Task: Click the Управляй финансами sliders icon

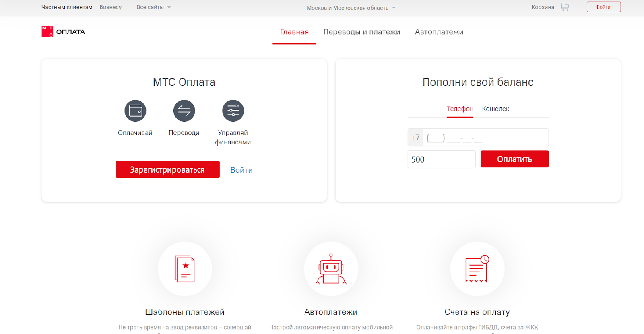Action: coord(233,111)
